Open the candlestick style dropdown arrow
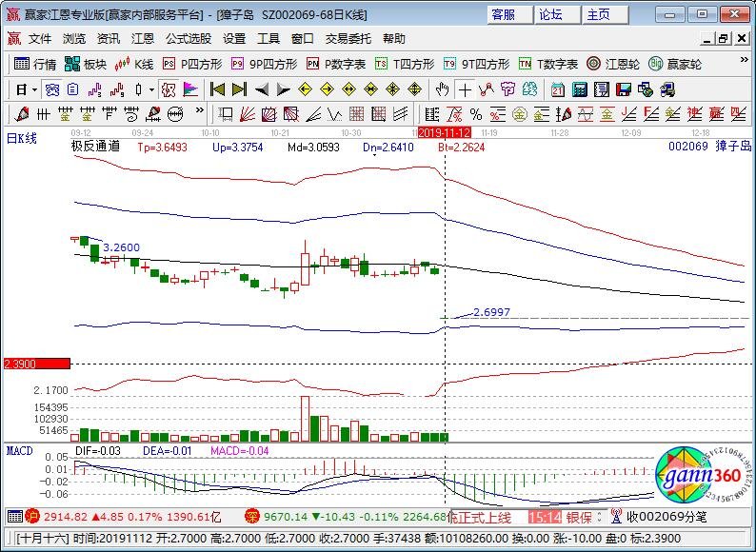Screen dimensions: 756x552 coord(152,89)
